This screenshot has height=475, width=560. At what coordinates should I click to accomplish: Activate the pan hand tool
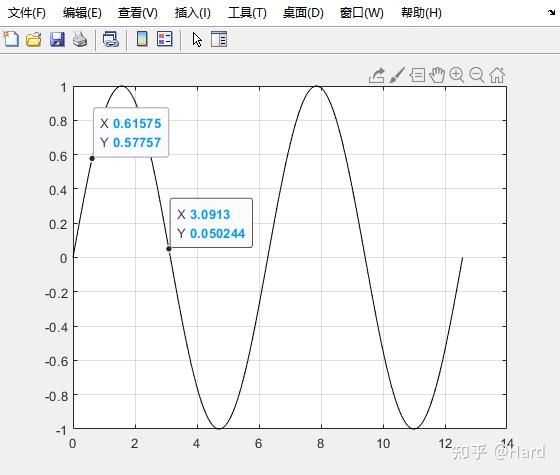coord(437,75)
